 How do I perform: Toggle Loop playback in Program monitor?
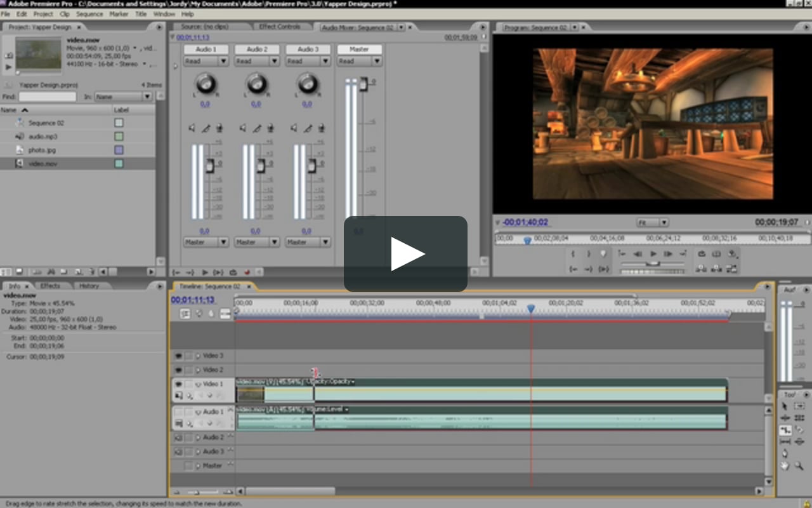[702, 254]
